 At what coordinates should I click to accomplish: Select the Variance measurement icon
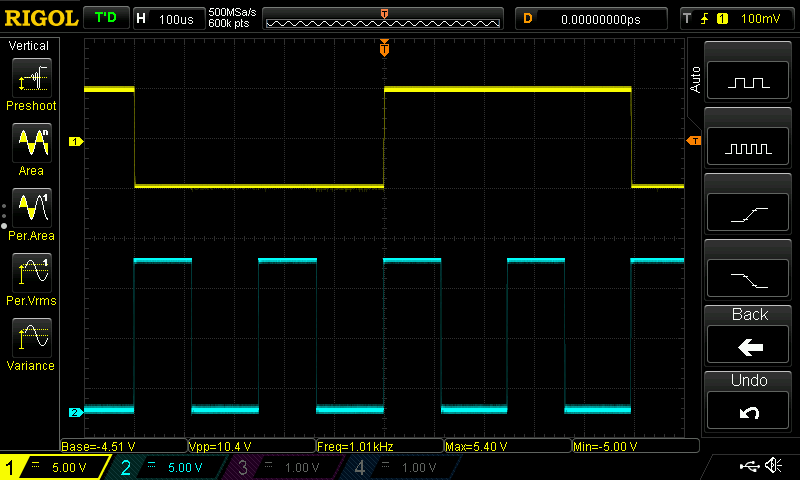32,338
